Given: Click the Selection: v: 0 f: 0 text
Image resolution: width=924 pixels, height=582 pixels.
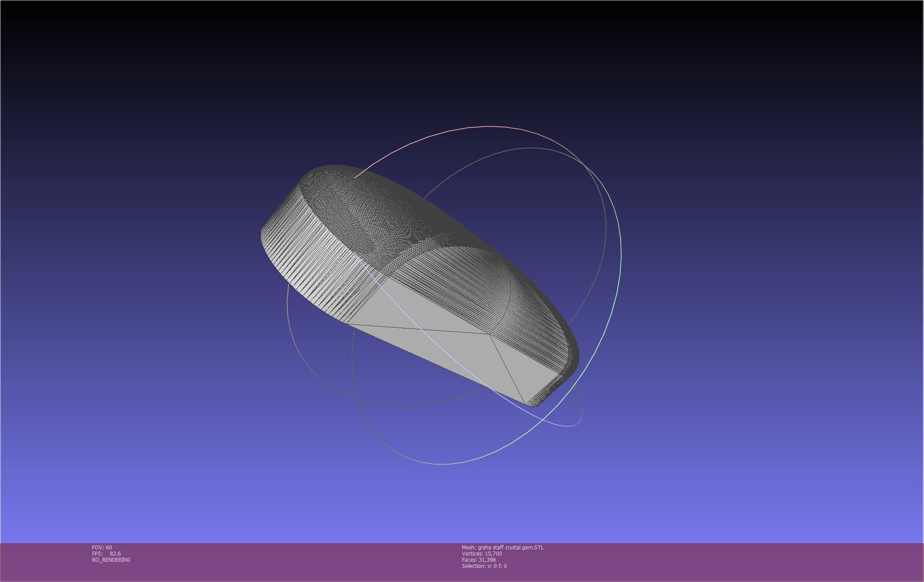Looking at the screenshot, I should pos(484,566).
